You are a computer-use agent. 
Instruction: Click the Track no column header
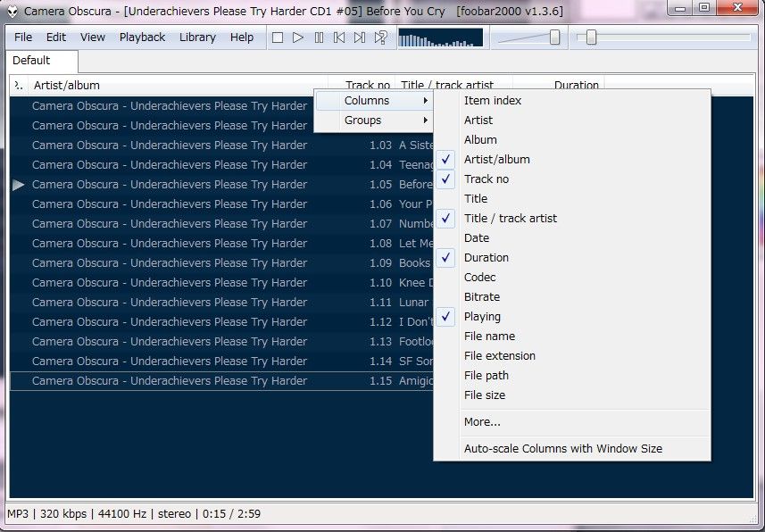tap(362, 85)
